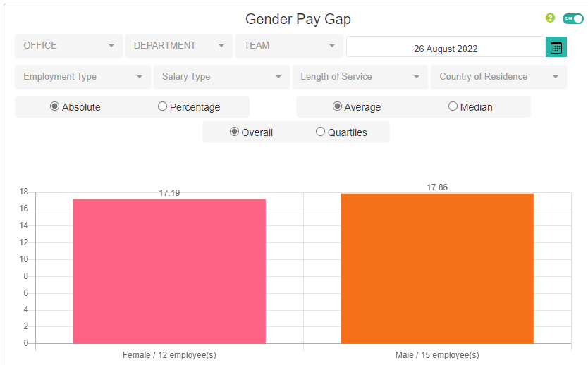This screenshot has height=365, width=588.
Task: Click the Gender Pay Gap title
Action: click(298, 19)
